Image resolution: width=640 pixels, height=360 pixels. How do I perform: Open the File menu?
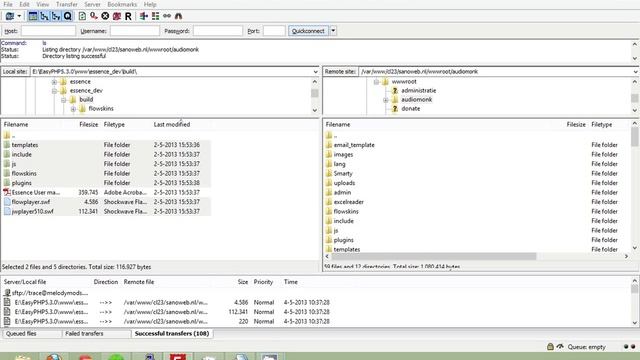point(8,4)
